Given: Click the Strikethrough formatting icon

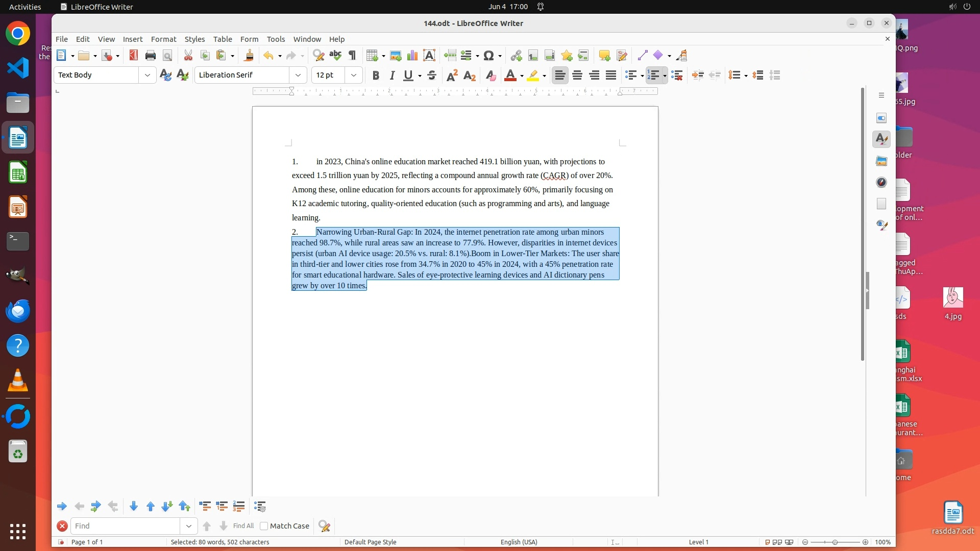Looking at the screenshot, I should (432, 76).
